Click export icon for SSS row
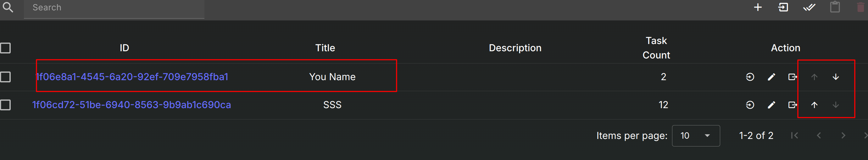 tap(793, 105)
